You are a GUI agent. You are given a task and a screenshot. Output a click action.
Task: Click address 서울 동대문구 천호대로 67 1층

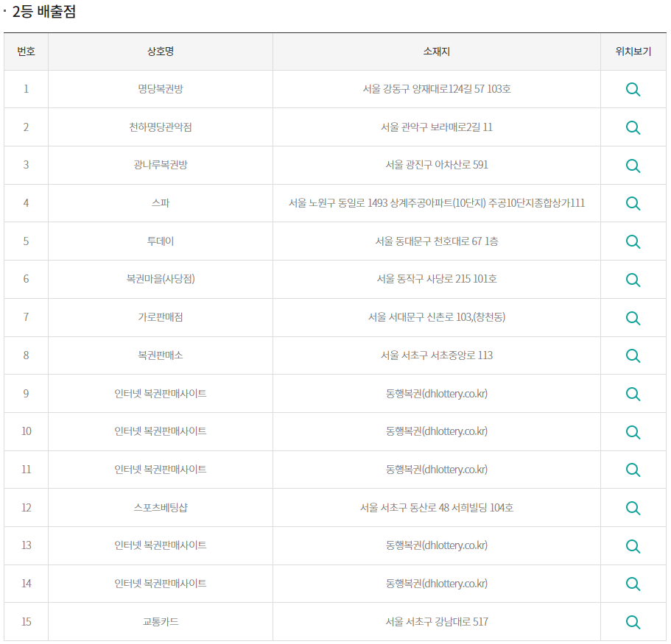point(437,241)
